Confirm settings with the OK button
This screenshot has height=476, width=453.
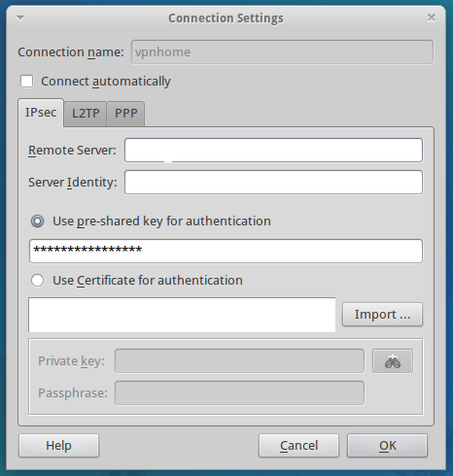point(388,446)
